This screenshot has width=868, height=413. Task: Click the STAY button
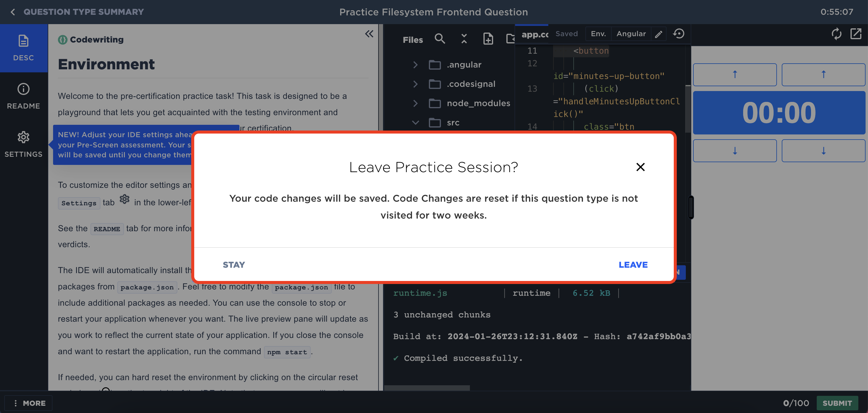pyautogui.click(x=233, y=264)
